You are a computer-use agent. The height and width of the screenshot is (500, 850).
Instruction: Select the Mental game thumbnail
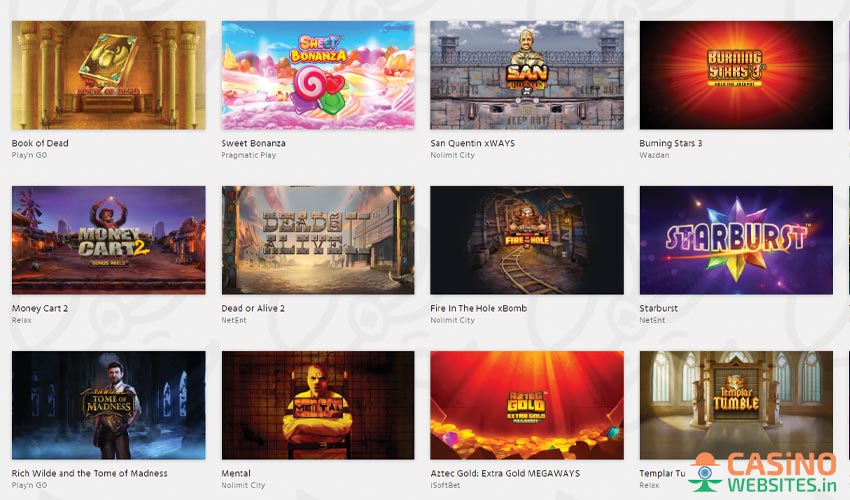(318, 405)
